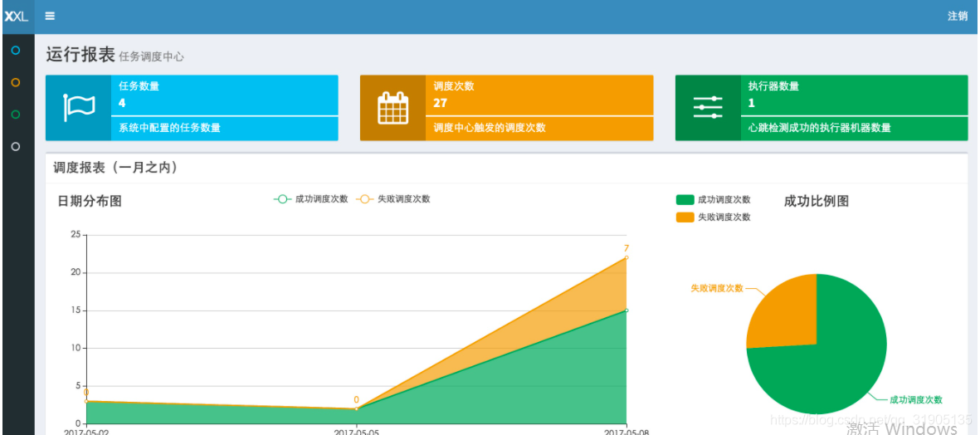The width and height of the screenshot is (980, 435).
Task: Open the orange circle sidebar item
Action: pos(17,82)
